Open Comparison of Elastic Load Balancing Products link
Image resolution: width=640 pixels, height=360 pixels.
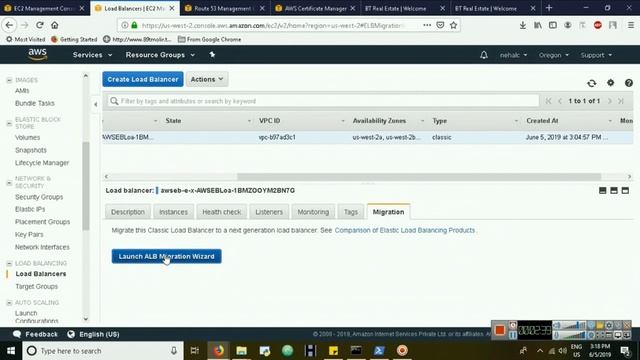pyautogui.click(x=405, y=230)
